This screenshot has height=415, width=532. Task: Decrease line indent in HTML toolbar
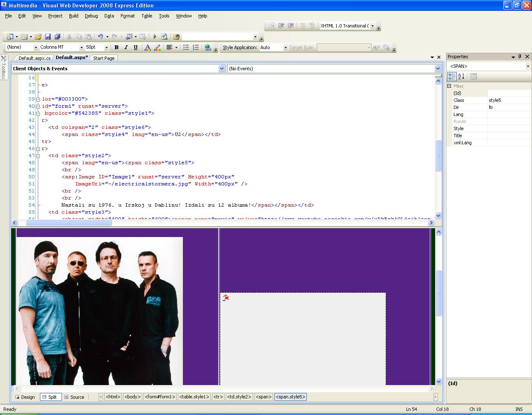click(281, 26)
